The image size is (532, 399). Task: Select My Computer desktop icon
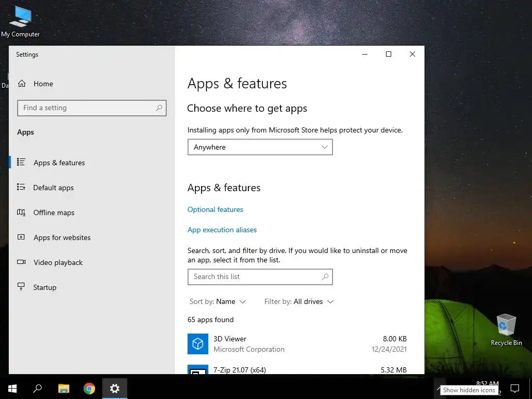click(x=20, y=21)
